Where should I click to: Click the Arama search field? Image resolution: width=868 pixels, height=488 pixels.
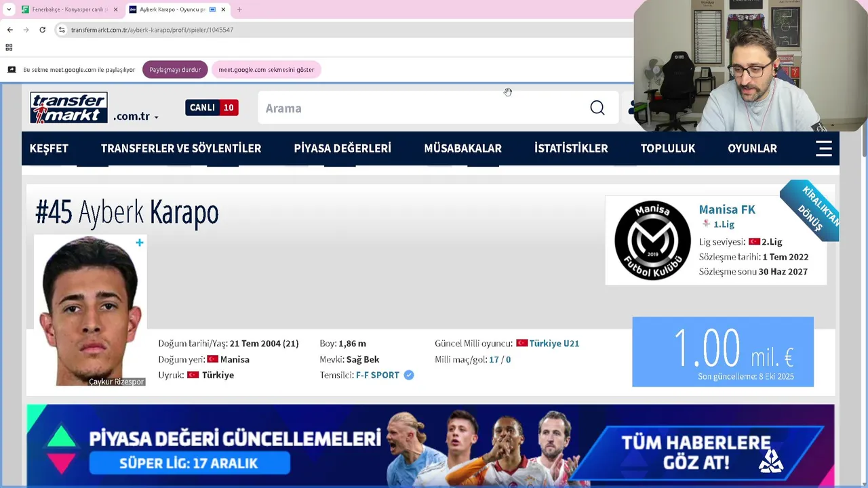coord(420,108)
